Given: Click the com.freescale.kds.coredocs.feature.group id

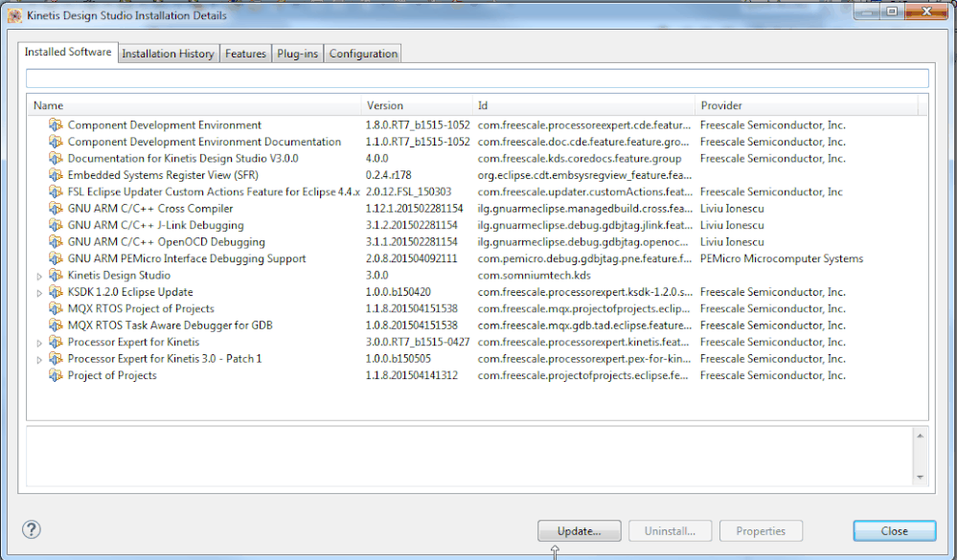Looking at the screenshot, I should point(580,159).
